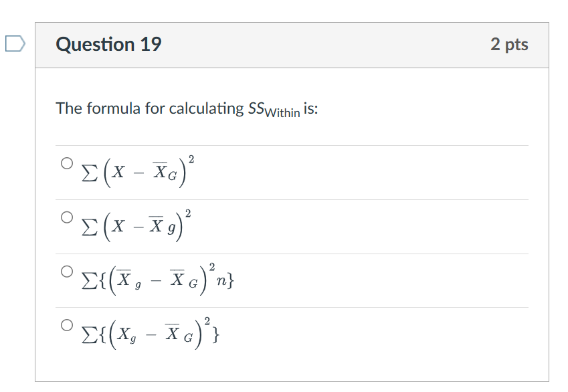Viewport: 568px width, 392px height.
Task: Click the word 'is:' ending the question
Action: tap(310, 108)
